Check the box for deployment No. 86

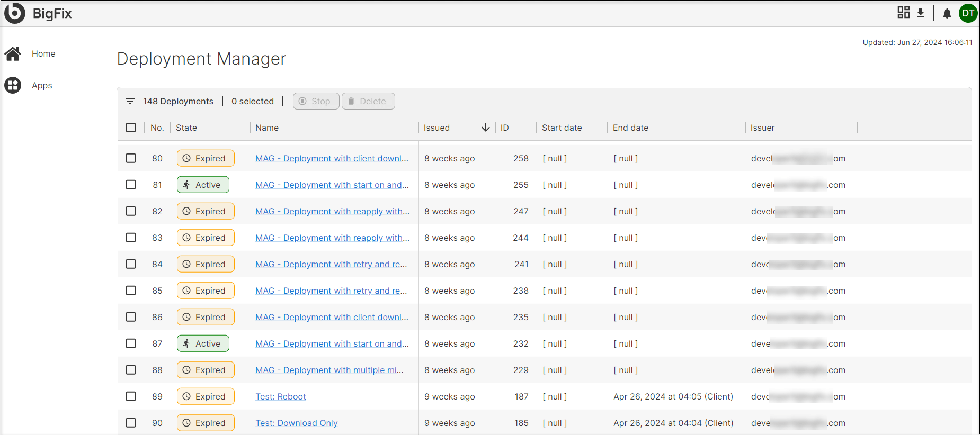point(131,317)
